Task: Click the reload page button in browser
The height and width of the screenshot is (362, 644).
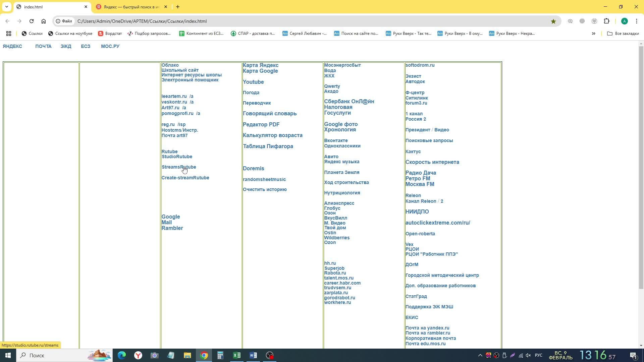Action: tap(32, 21)
